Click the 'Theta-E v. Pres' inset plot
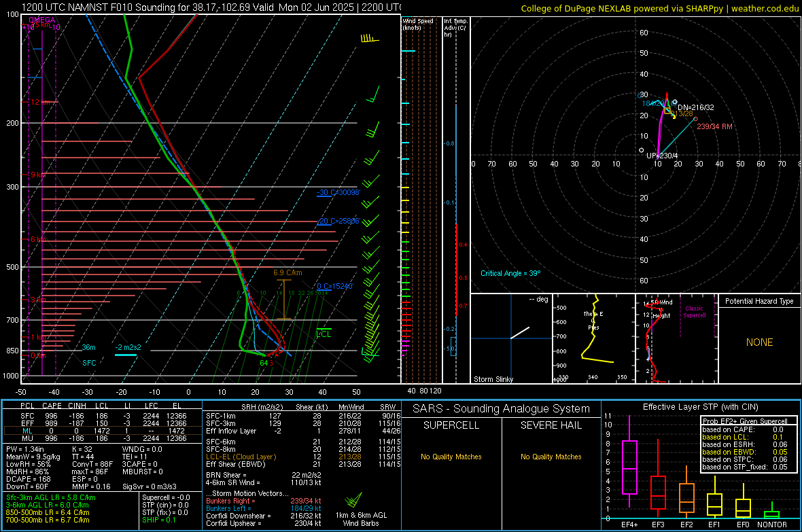The image size is (802, 532). [594, 338]
